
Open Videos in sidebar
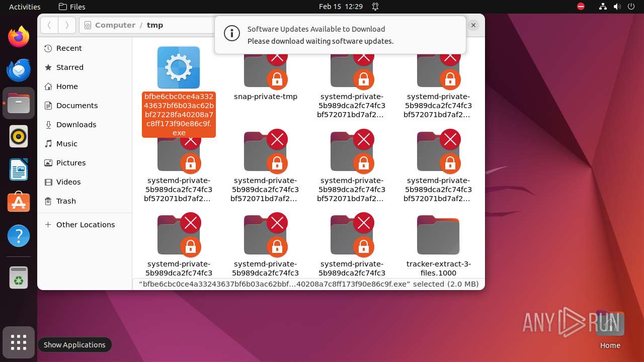coord(85,182)
